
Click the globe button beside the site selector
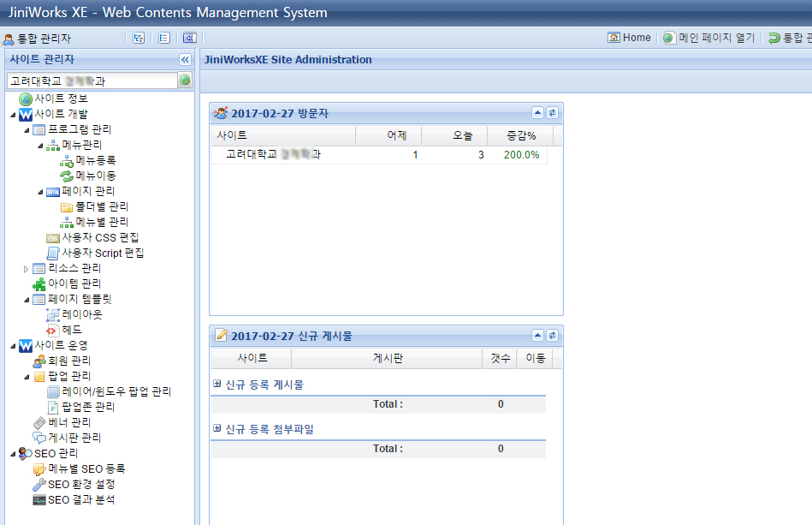pyautogui.click(x=185, y=81)
